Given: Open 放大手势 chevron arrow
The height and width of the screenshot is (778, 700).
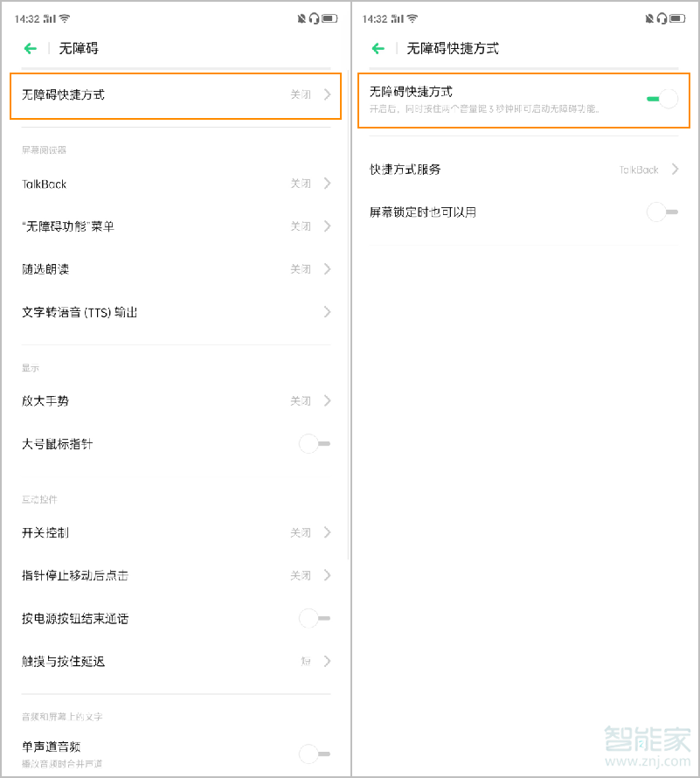Looking at the screenshot, I should coord(327,401).
